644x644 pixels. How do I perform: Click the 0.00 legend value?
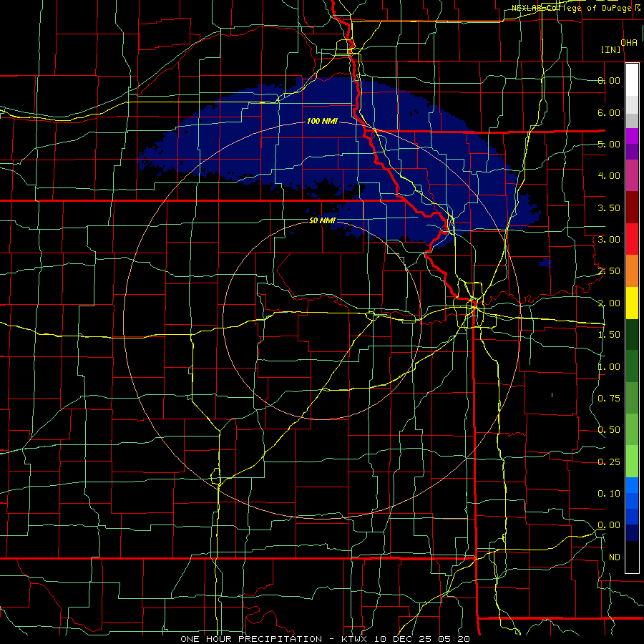tap(609, 525)
